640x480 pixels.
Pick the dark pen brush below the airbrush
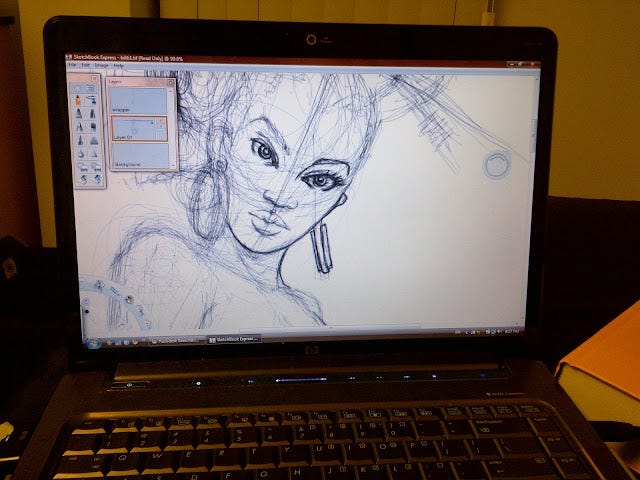tap(93, 113)
